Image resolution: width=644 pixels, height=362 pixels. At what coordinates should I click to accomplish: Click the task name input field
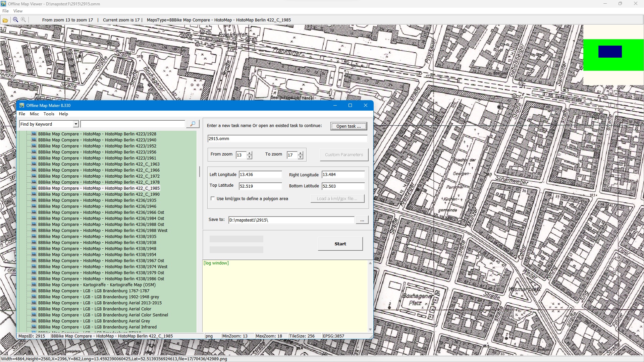287,138
